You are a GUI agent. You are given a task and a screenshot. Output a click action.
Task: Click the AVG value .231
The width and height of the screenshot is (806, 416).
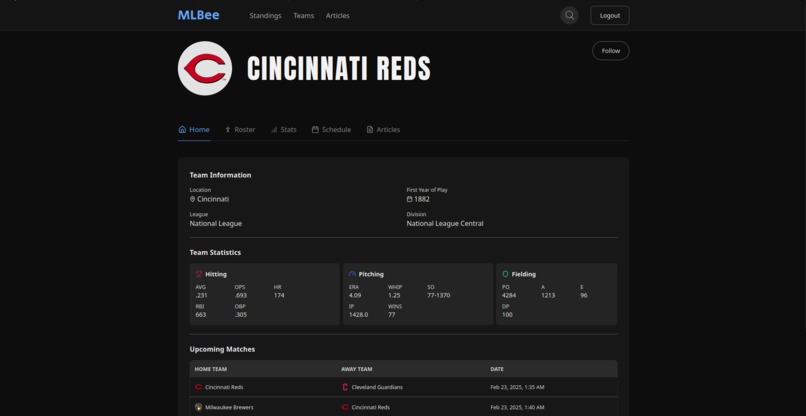click(200, 295)
